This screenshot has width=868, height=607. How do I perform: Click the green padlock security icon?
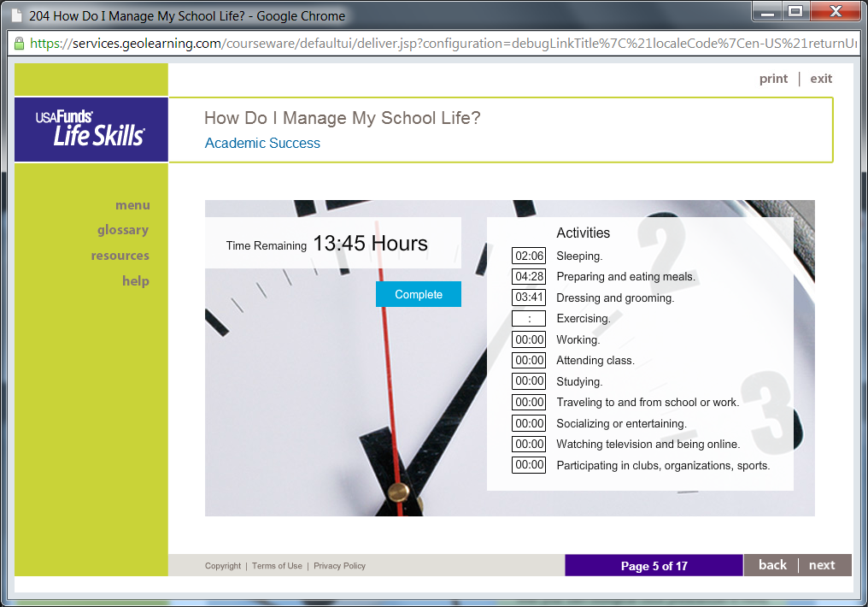[x=19, y=44]
